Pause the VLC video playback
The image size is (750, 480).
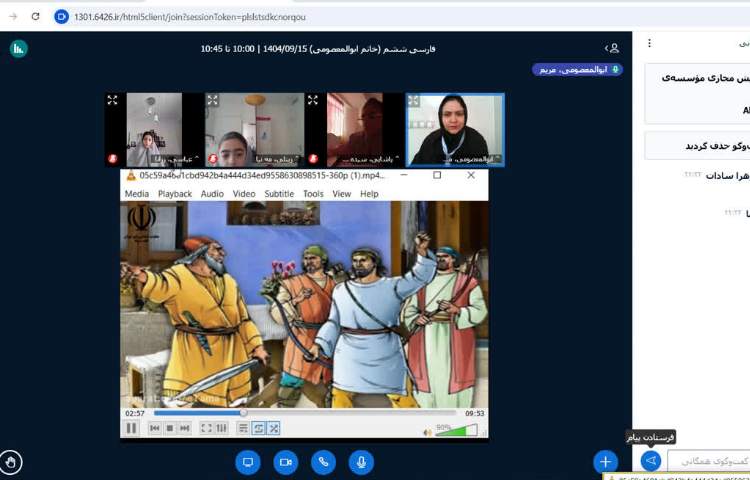click(x=131, y=428)
